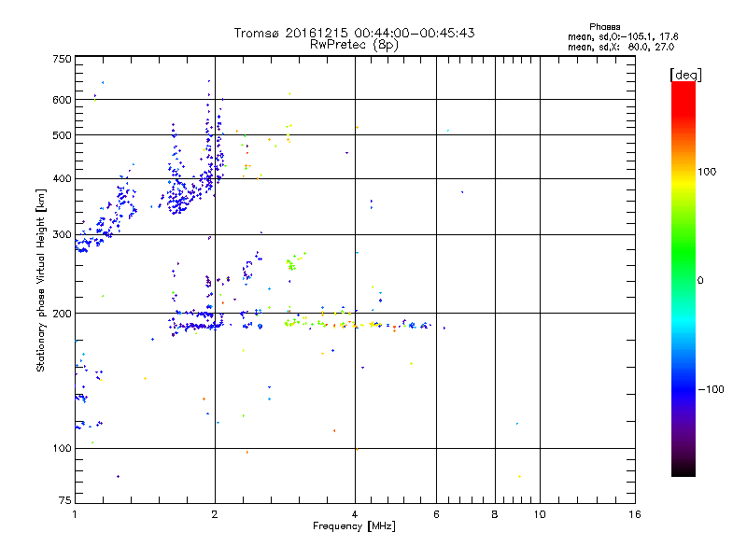Click the 'Frequency [MHz]' x-axis label
Screen dimensions: 747x560
tap(354, 526)
